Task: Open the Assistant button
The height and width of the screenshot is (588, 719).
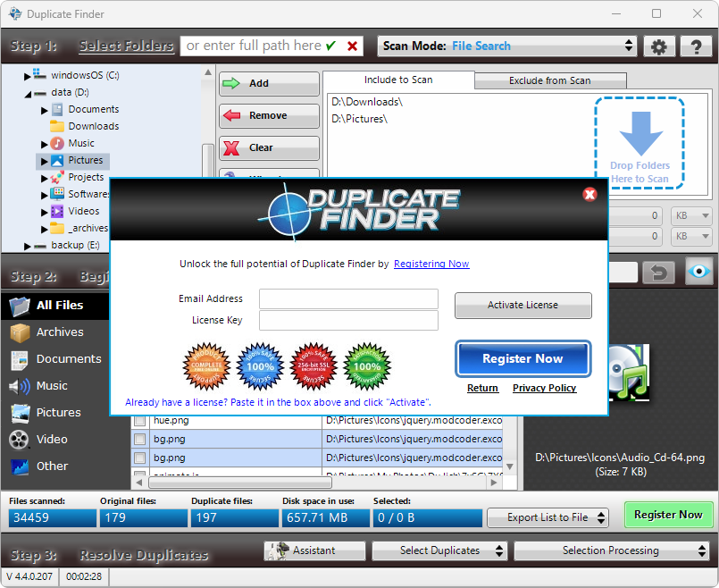Action: pyautogui.click(x=314, y=550)
